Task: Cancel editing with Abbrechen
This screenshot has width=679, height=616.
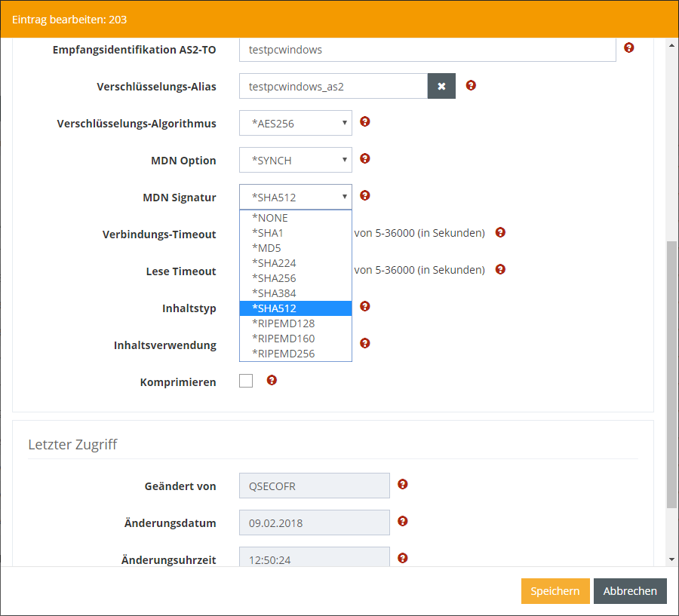Action: coord(630,591)
